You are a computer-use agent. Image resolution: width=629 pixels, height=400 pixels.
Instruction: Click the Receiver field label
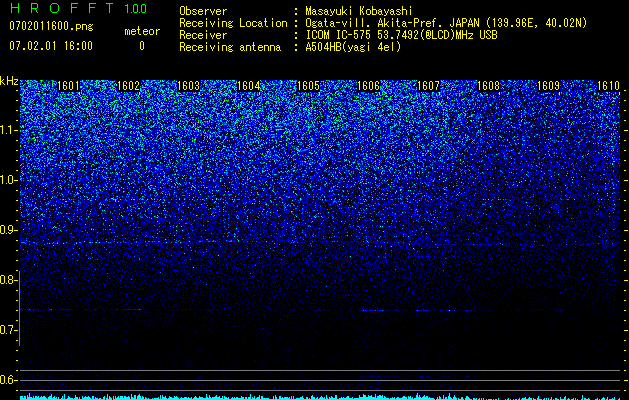click(203, 35)
